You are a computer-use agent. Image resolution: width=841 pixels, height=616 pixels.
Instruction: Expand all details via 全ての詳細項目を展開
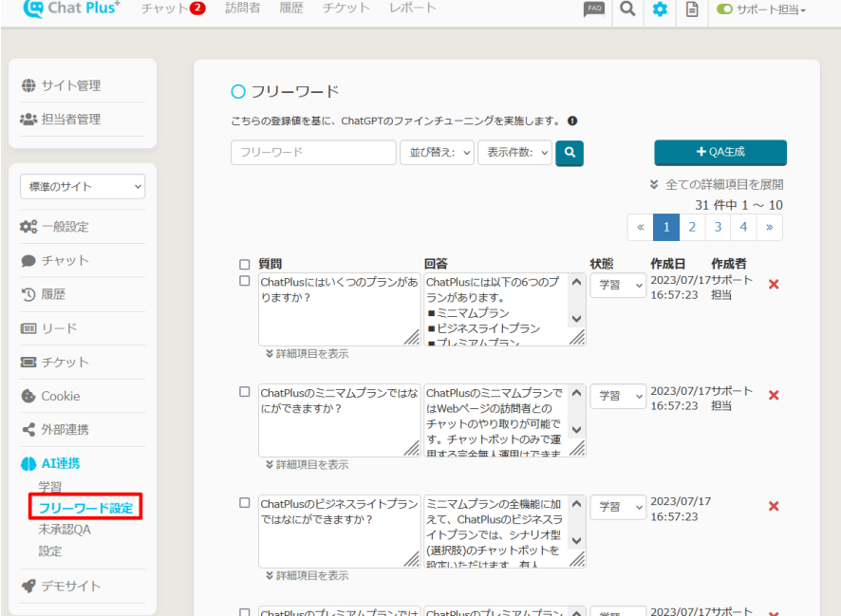717,184
